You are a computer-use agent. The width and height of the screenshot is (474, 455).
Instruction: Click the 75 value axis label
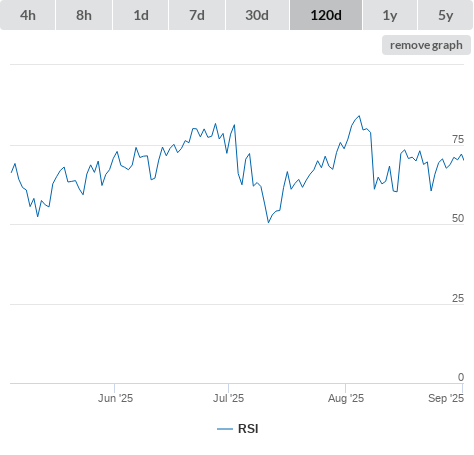(x=458, y=139)
